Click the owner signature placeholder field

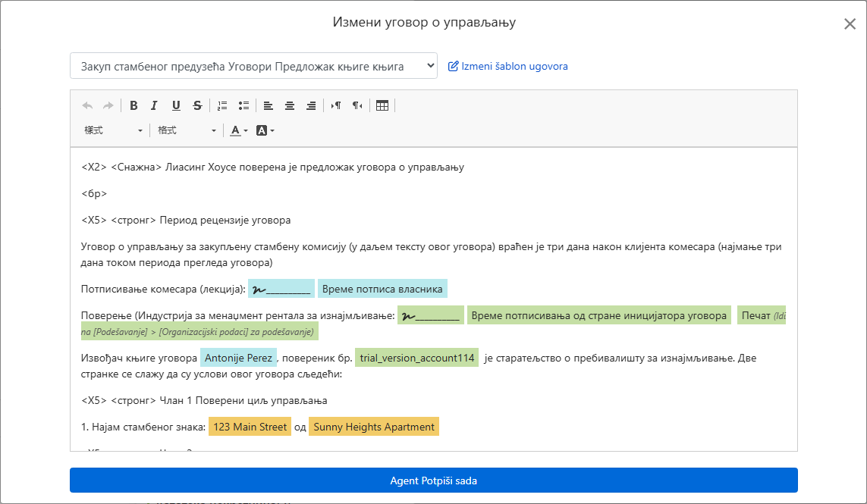(281, 289)
